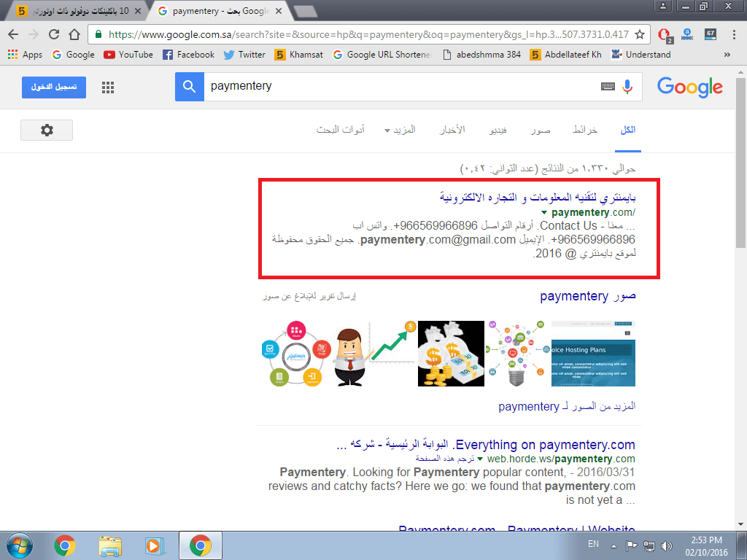The height and width of the screenshot is (560, 747).
Task: Go back with the browser back arrow
Action: pos(13,34)
